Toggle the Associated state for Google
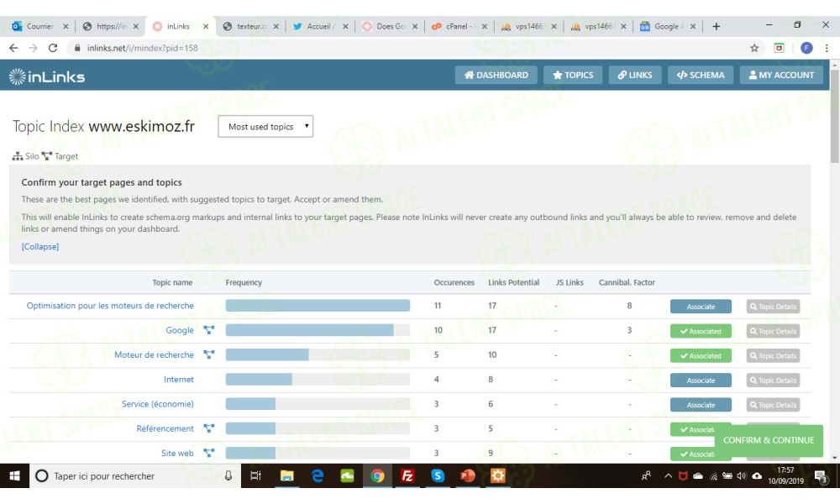The width and height of the screenshot is (840, 504). pos(701,331)
